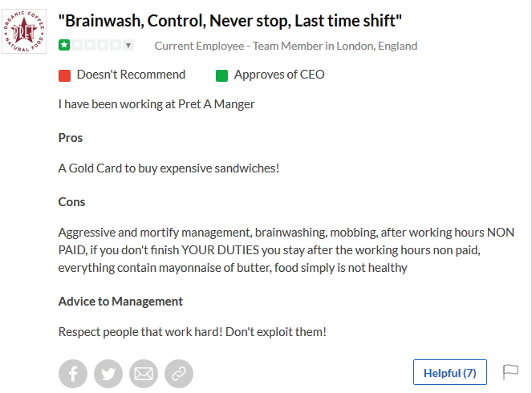Share the review on Facebook
The height and width of the screenshot is (393, 532).
tap(73, 373)
